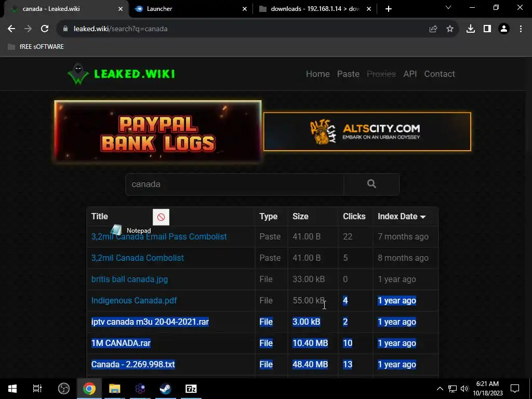Image resolution: width=532 pixels, height=399 pixels.
Task: Click the Chrome taskbar icon
Action: pos(89,389)
